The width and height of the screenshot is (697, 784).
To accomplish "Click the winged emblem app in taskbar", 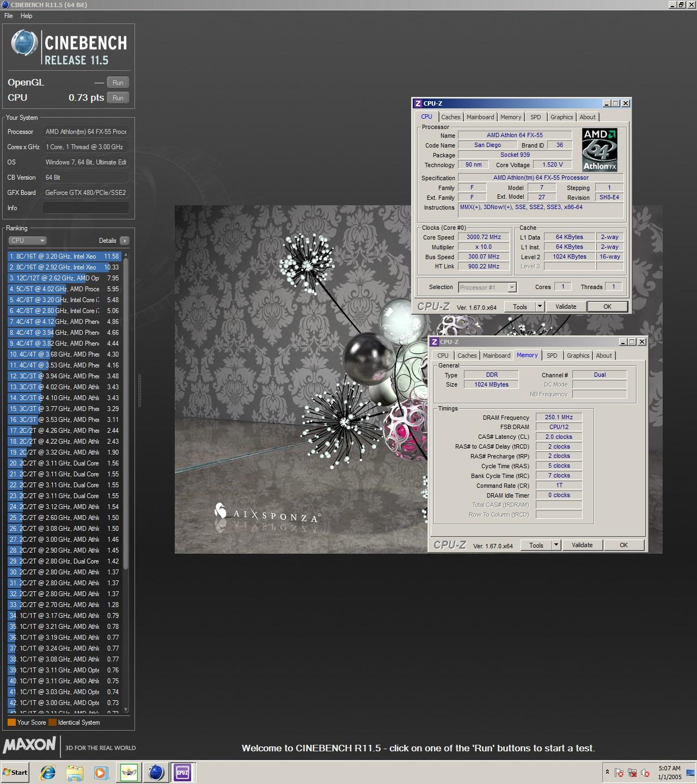I will (x=129, y=772).
